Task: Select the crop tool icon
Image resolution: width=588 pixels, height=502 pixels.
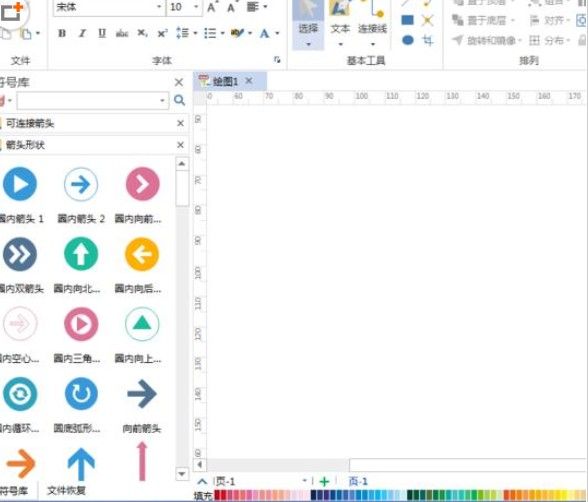Action: point(428,40)
